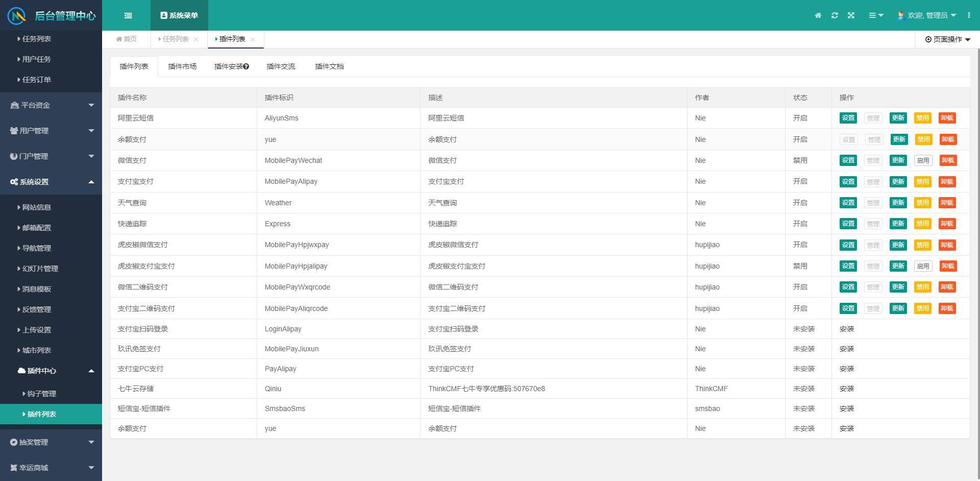This screenshot has width=980, height=481.
Task: Click the MobilePayWxqrcode identifier cell
Action: click(338, 287)
